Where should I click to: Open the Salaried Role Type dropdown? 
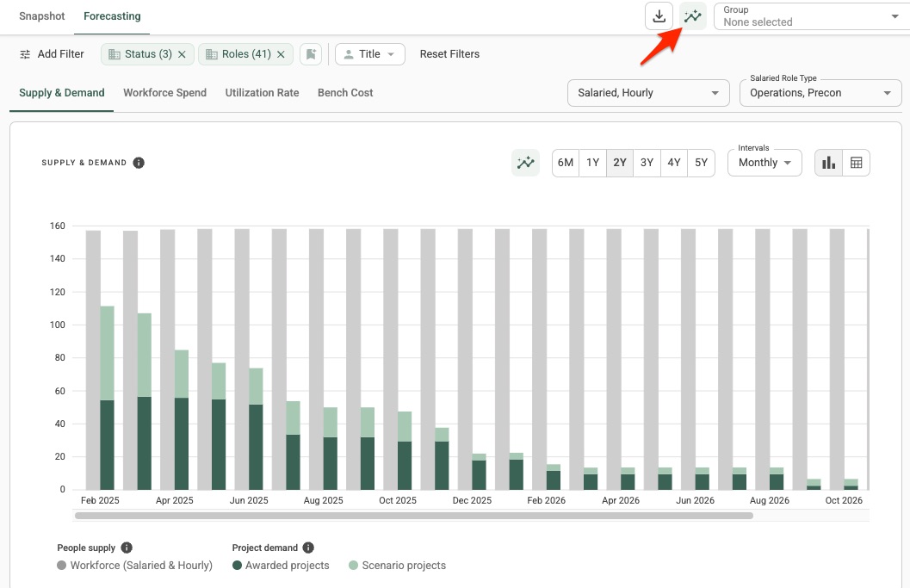[x=820, y=93]
